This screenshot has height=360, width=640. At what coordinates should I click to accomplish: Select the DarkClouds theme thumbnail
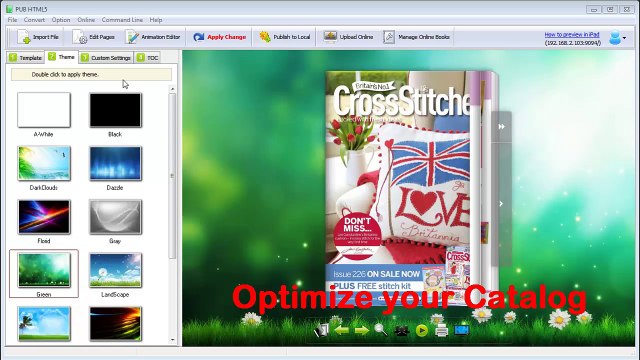pyautogui.click(x=44, y=163)
